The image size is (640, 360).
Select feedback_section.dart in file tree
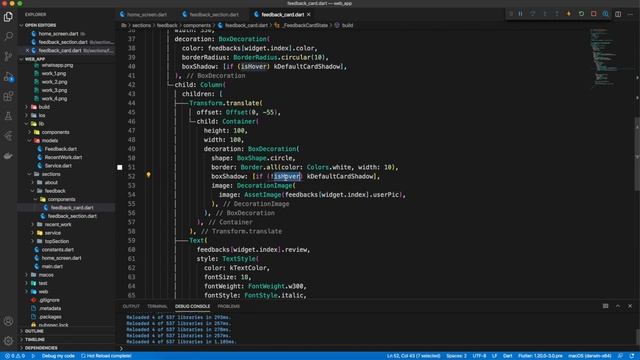[x=72, y=216]
